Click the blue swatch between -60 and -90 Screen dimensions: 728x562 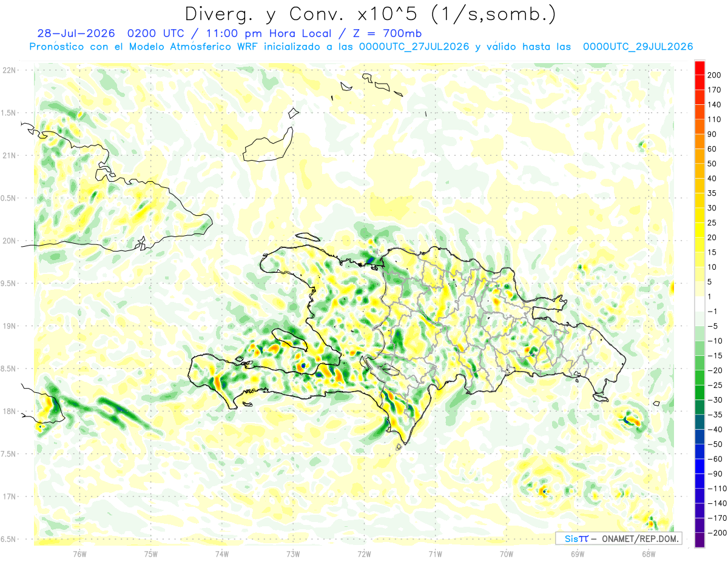click(699, 466)
